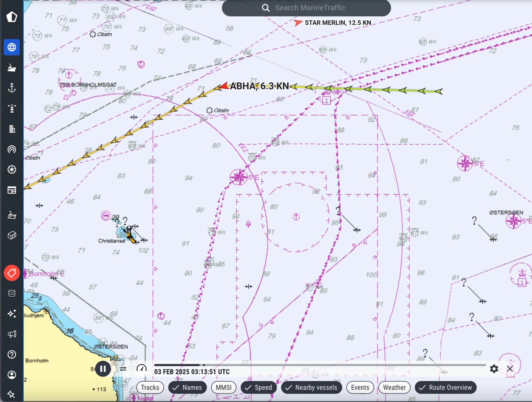Open the voyage ship-on-waves icon
Viewport: 532px width, 402px height.
[12, 215]
